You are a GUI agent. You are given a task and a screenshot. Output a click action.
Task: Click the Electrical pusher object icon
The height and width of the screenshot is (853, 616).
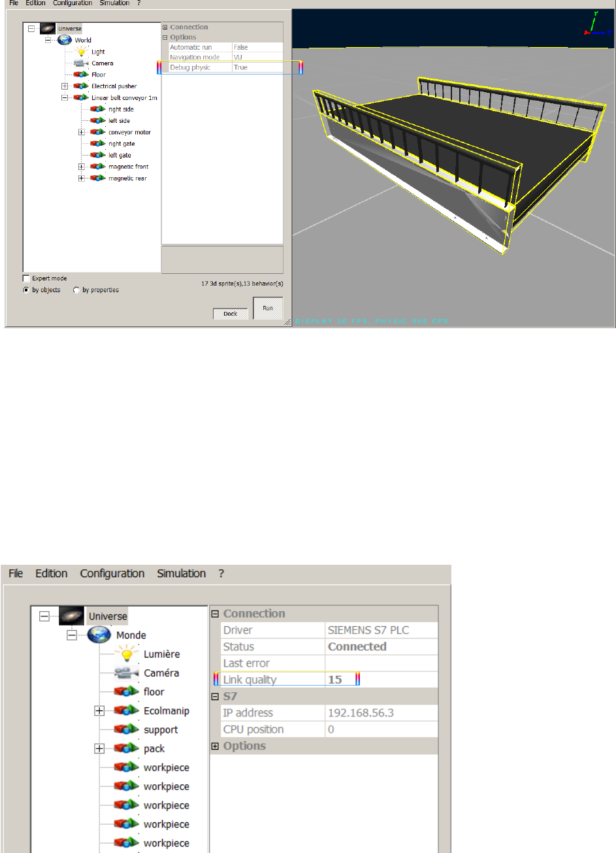(x=81, y=86)
